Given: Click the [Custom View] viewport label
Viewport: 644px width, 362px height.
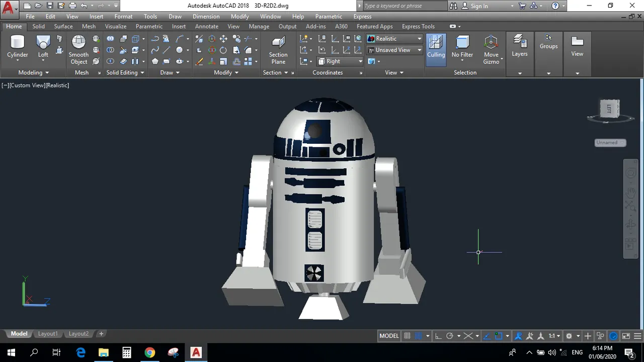Looking at the screenshot, I should [x=27, y=85].
